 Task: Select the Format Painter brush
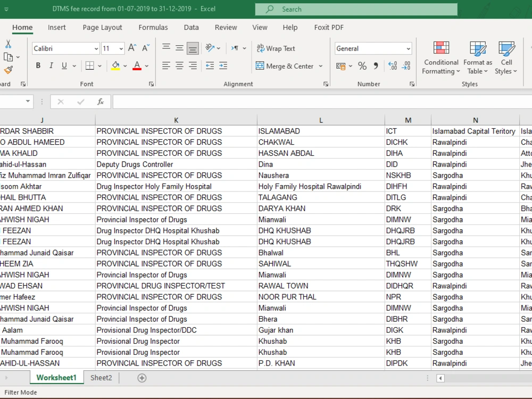pos(8,70)
